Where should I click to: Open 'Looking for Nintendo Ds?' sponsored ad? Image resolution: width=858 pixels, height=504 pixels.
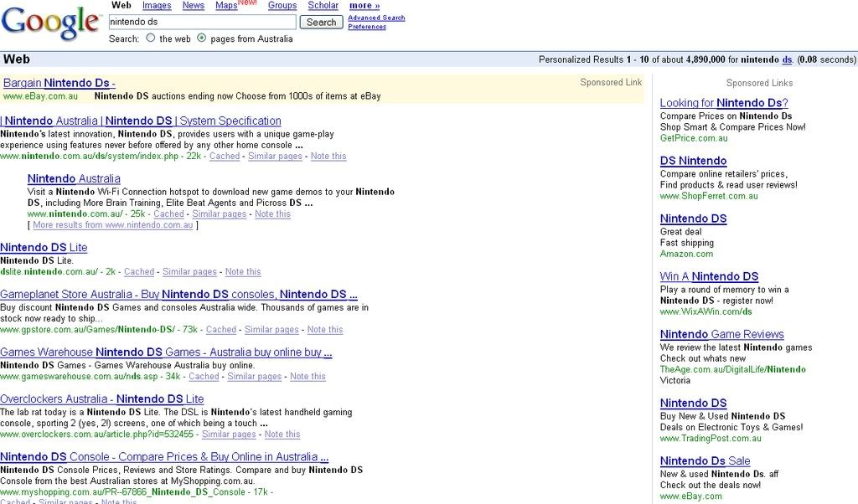724,103
